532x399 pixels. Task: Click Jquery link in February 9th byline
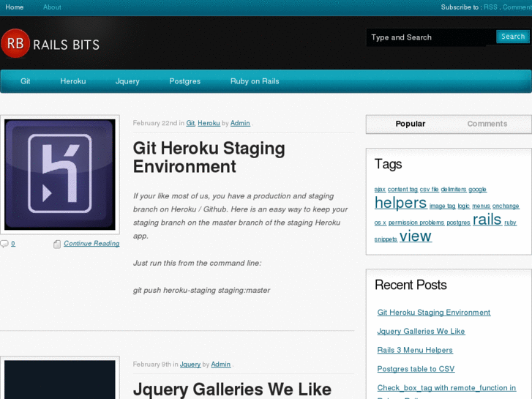190,365
